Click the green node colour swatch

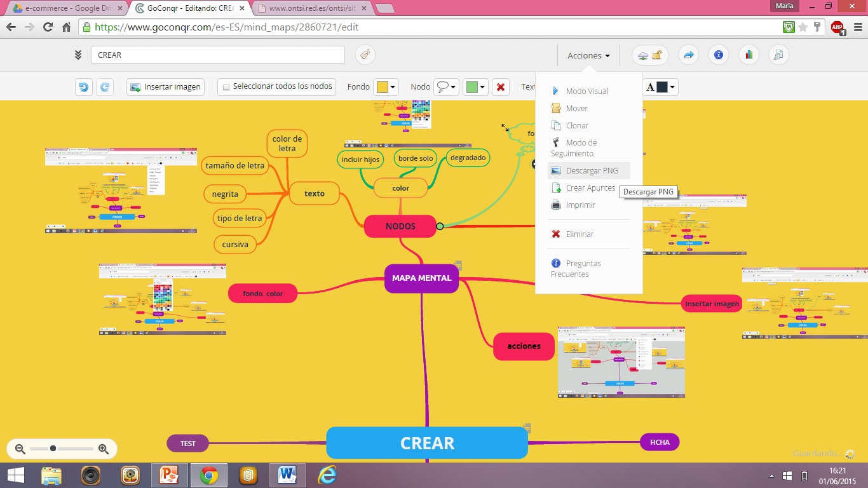pyautogui.click(x=472, y=87)
